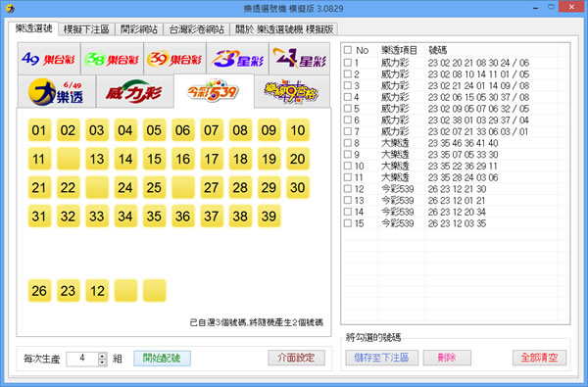Open the 樂線9宮格 lottery logo
The image size is (588, 387).
[292, 91]
